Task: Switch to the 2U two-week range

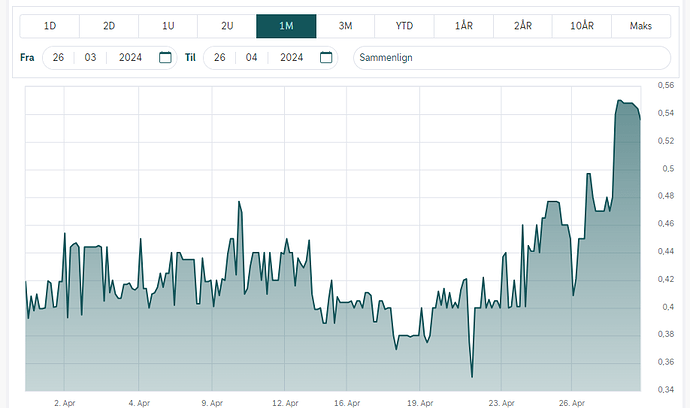Action: [227, 26]
